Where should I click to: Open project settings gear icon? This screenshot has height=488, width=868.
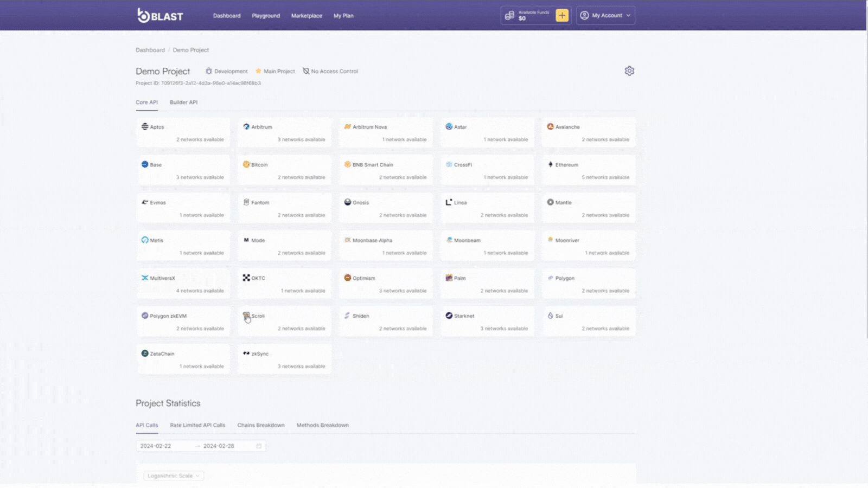629,71
